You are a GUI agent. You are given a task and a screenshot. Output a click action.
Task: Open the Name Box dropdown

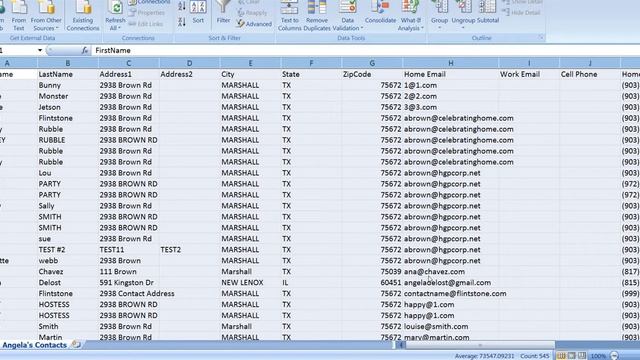click(40, 50)
